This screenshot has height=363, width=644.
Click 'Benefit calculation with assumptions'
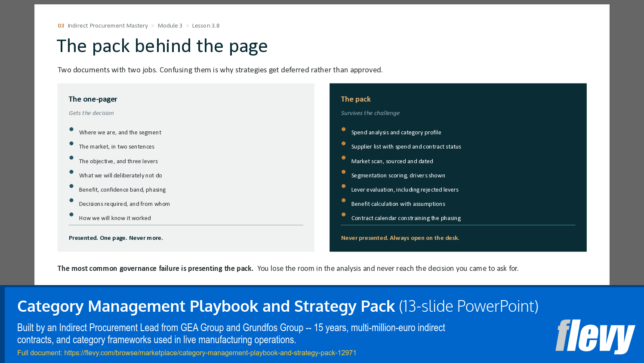[x=398, y=204]
